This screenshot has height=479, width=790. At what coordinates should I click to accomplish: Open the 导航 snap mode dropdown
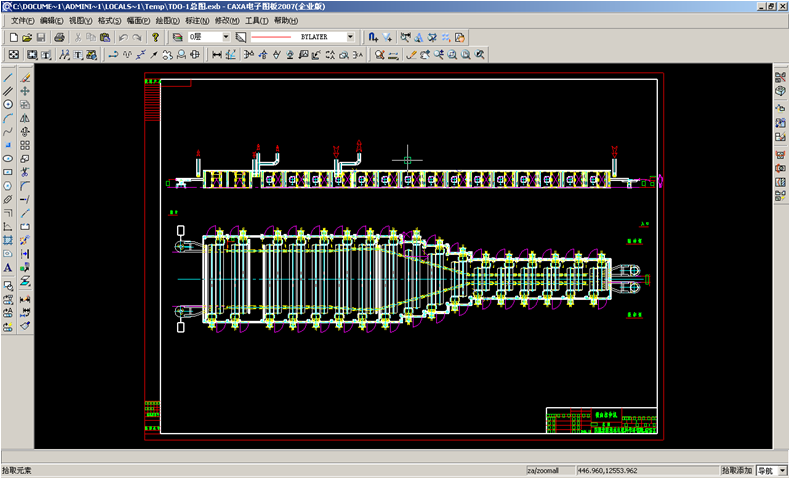tap(782, 470)
